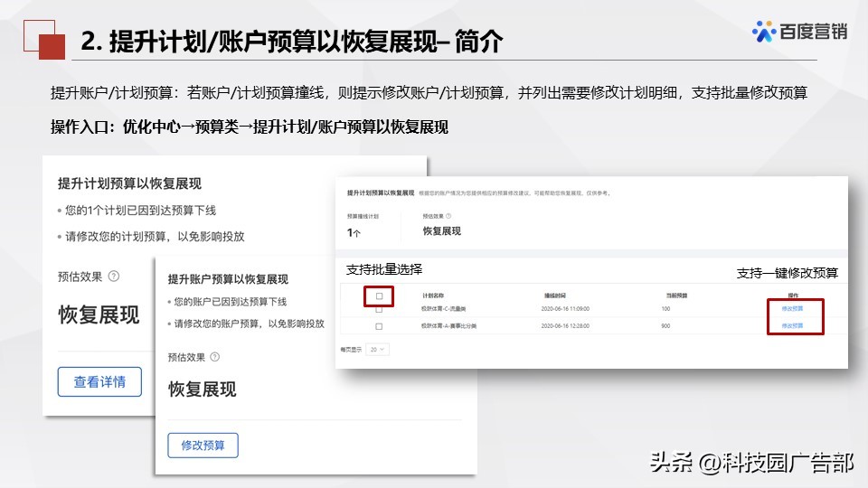Click 恢复展现 text in the table panel
Image resolution: width=868 pixels, height=488 pixels.
click(x=442, y=231)
